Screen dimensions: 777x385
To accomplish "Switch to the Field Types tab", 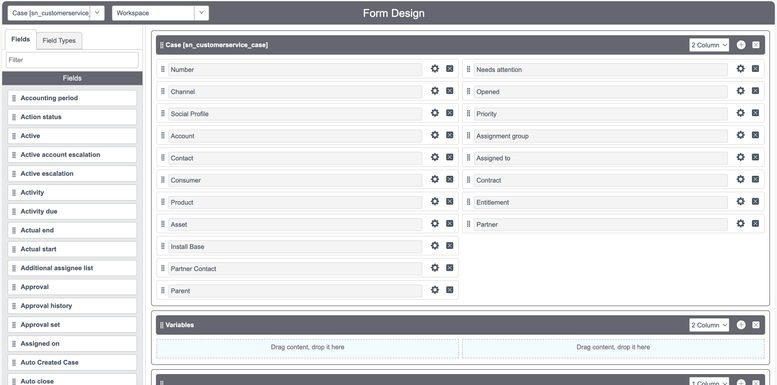I will coord(59,41).
